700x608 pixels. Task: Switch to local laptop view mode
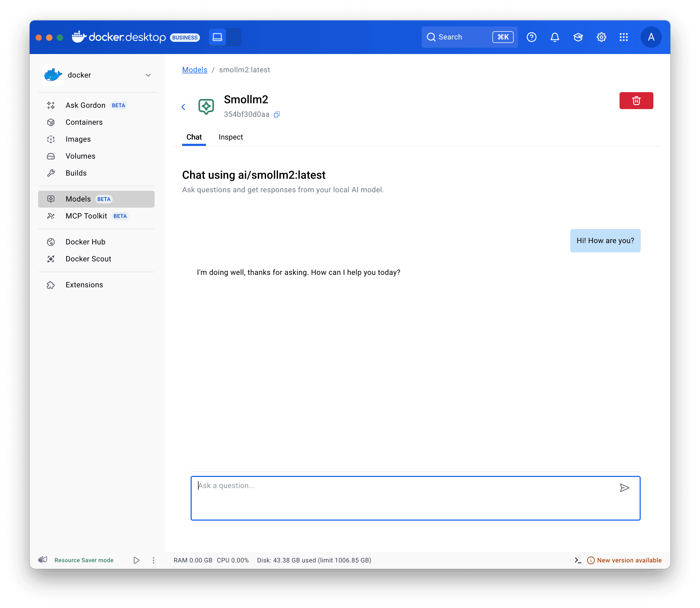[217, 37]
